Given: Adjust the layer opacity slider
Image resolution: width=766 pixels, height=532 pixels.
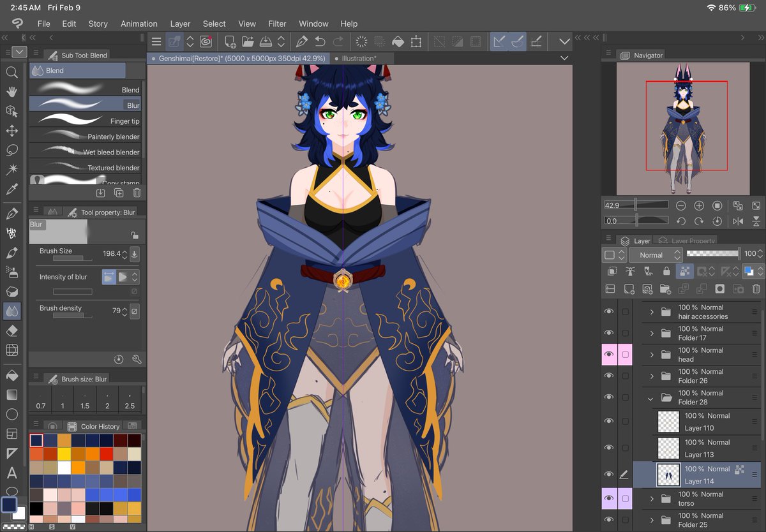Looking at the screenshot, I should tap(713, 253).
